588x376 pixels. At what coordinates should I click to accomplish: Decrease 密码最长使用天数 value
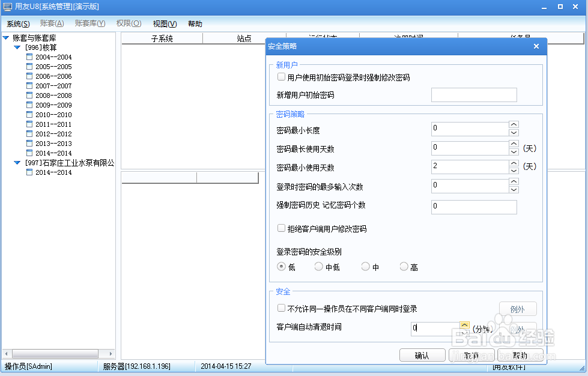click(x=514, y=151)
